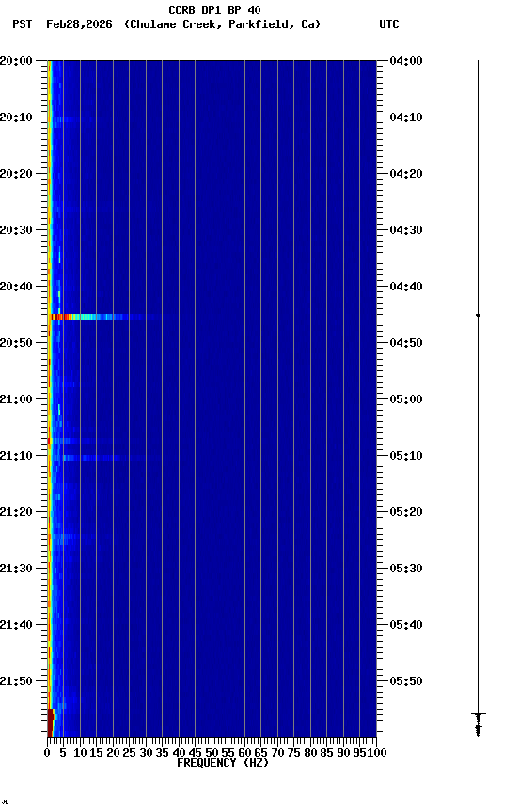Click the '05:40' UTC time label
Viewport: 519px width, 812px height.
[406, 625]
